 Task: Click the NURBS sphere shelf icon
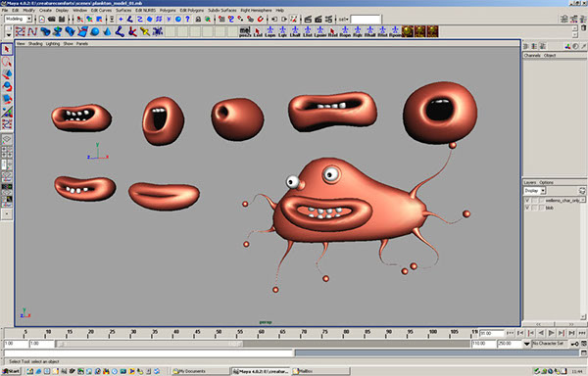[95, 32]
